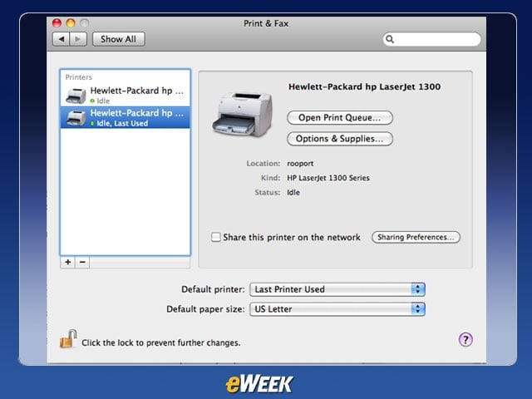Screen dimensions: 532x399
Task: Open Options & Supplies
Action: pyautogui.click(x=340, y=139)
